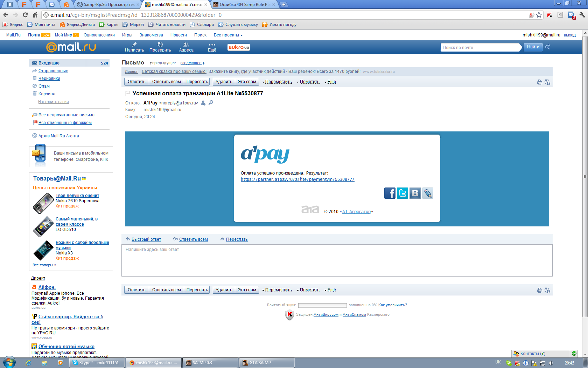Expand the top Ещё actions dropdown
588x368 pixels.
point(330,82)
